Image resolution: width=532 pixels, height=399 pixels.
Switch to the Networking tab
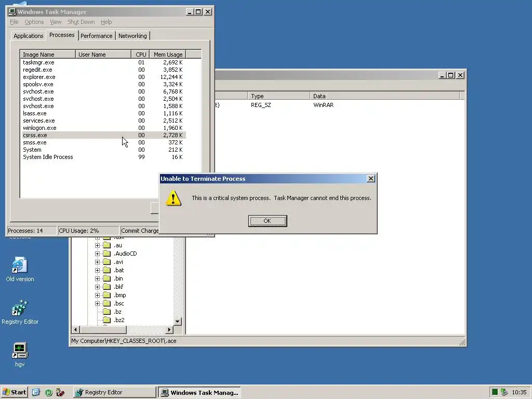pos(132,36)
